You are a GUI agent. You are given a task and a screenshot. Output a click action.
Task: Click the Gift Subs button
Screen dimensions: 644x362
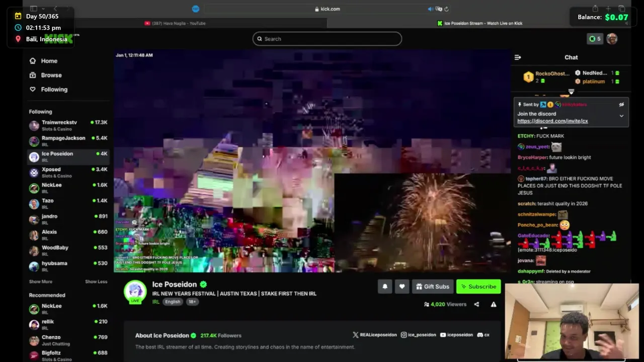(433, 287)
